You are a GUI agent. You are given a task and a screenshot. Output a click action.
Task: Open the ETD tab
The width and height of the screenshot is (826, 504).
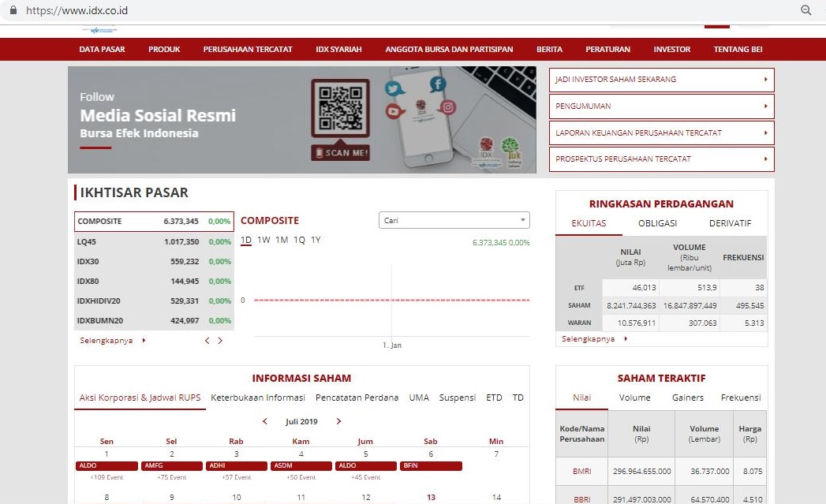click(x=494, y=398)
